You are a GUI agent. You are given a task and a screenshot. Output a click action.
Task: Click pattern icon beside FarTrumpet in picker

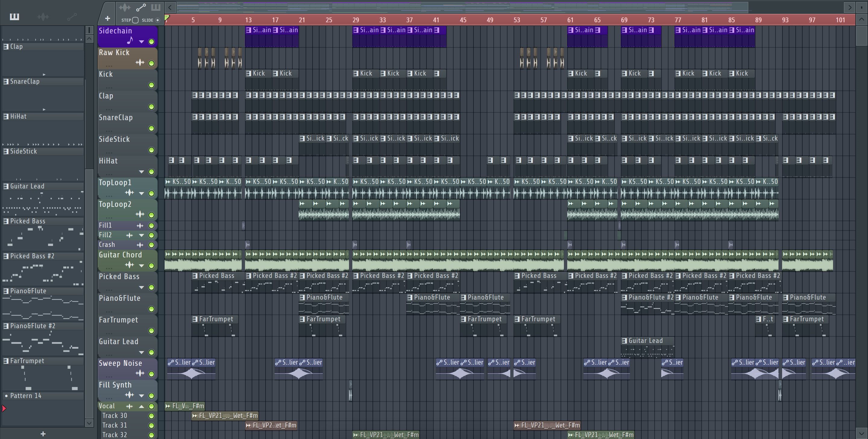coord(6,361)
